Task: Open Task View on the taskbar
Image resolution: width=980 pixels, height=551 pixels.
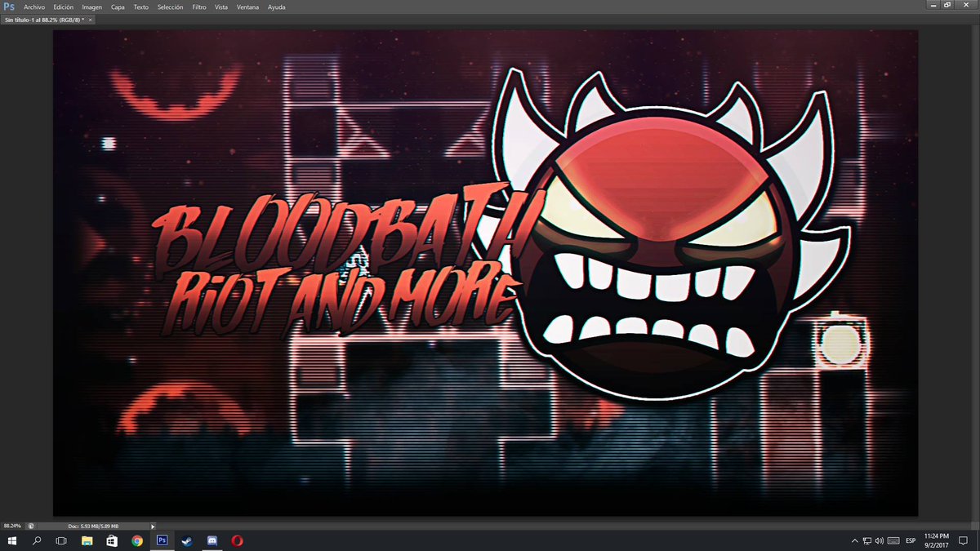Action: [61, 540]
